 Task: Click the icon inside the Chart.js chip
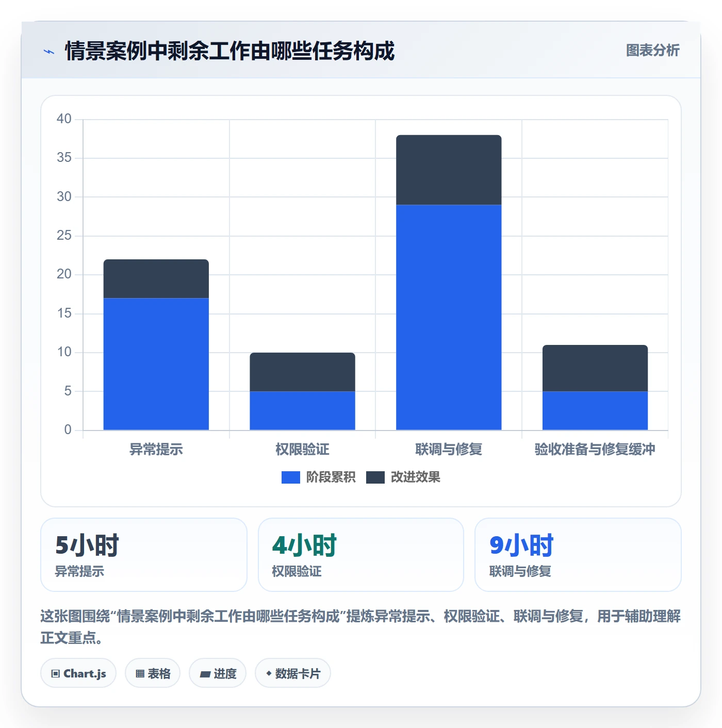coord(56,674)
